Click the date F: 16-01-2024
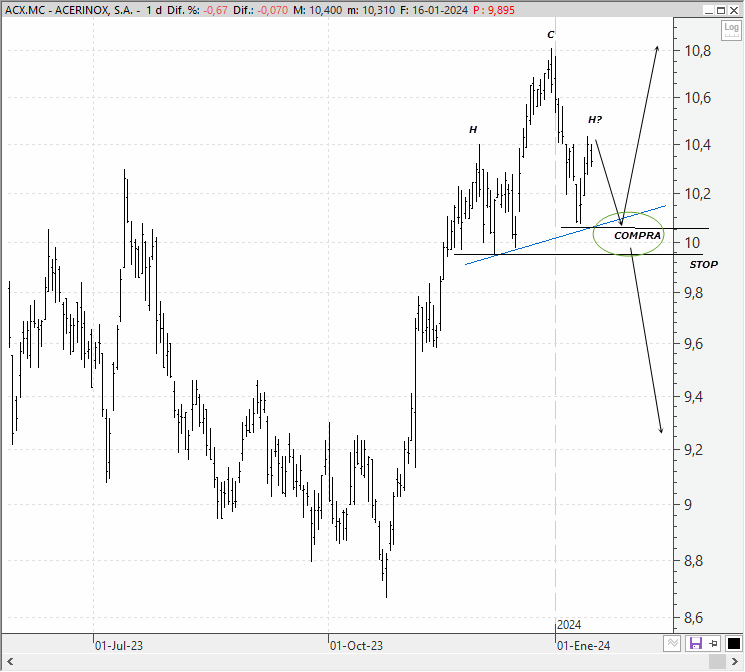This screenshot has height=672, width=745. (x=434, y=10)
